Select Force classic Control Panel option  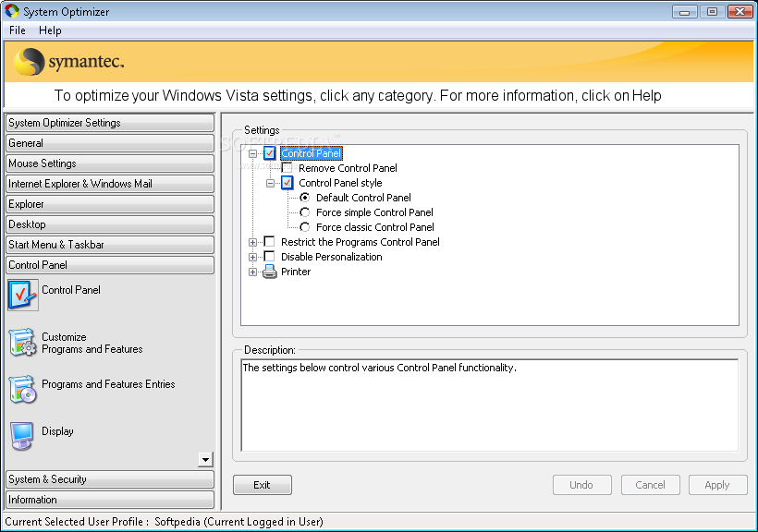(304, 227)
